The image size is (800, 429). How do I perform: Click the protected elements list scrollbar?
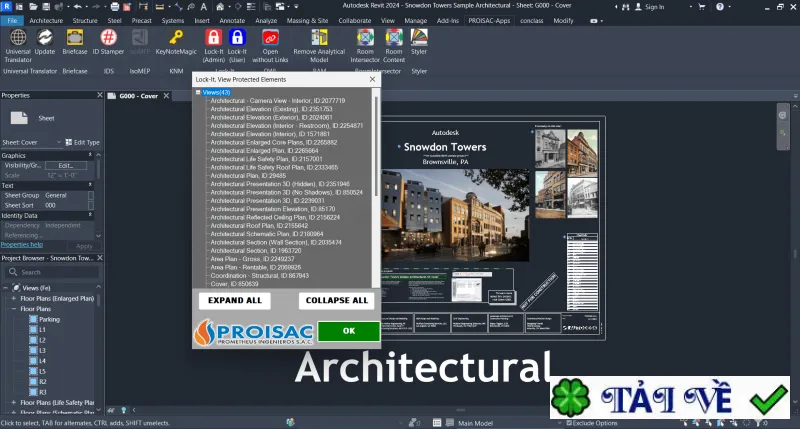pos(377,145)
